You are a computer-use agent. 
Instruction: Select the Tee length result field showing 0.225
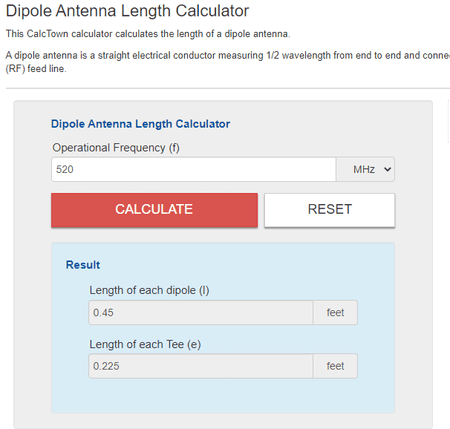(201, 366)
